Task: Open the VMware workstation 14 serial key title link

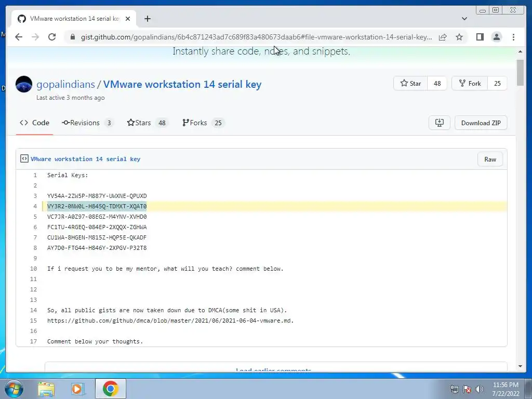Action: pyautogui.click(x=182, y=84)
